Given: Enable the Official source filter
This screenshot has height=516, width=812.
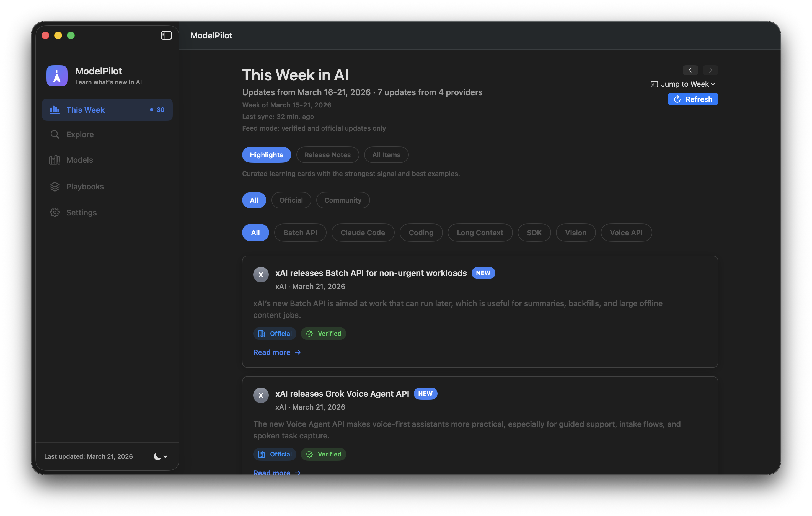Looking at the screenshot, I should [291, 200].
